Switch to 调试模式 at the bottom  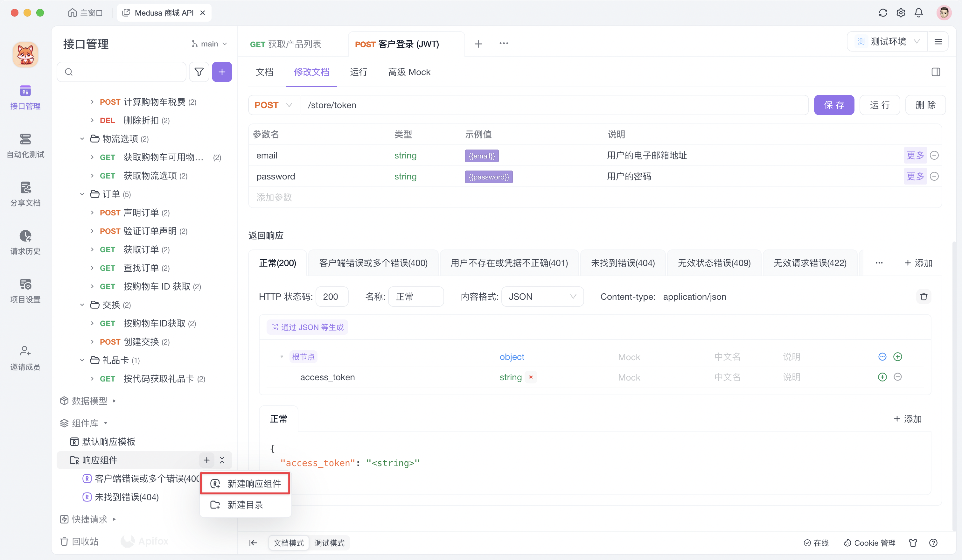(x=330, y=543)
